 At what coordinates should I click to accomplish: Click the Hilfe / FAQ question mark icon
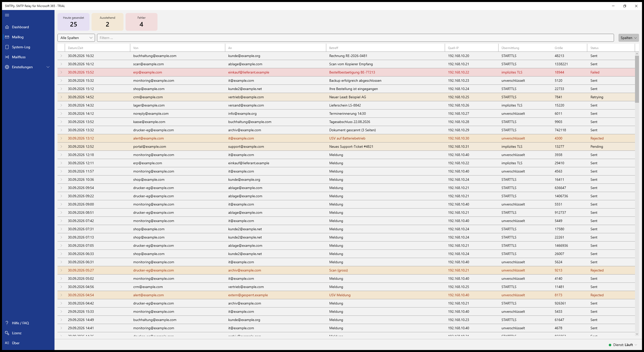(7, 323)
